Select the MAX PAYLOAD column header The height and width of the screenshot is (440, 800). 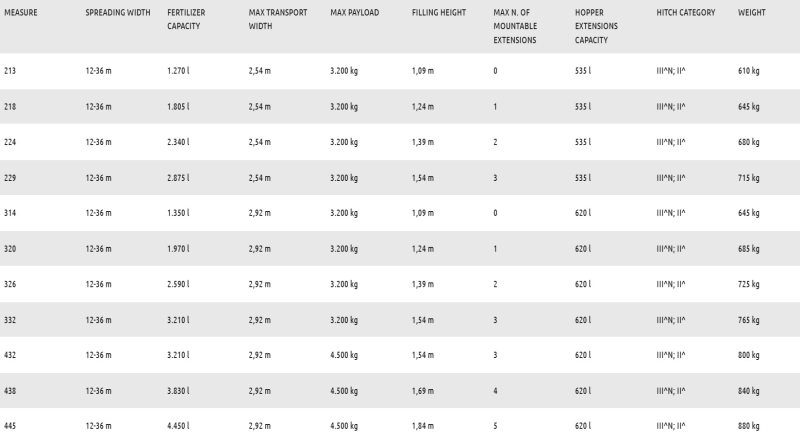[355, 12]
